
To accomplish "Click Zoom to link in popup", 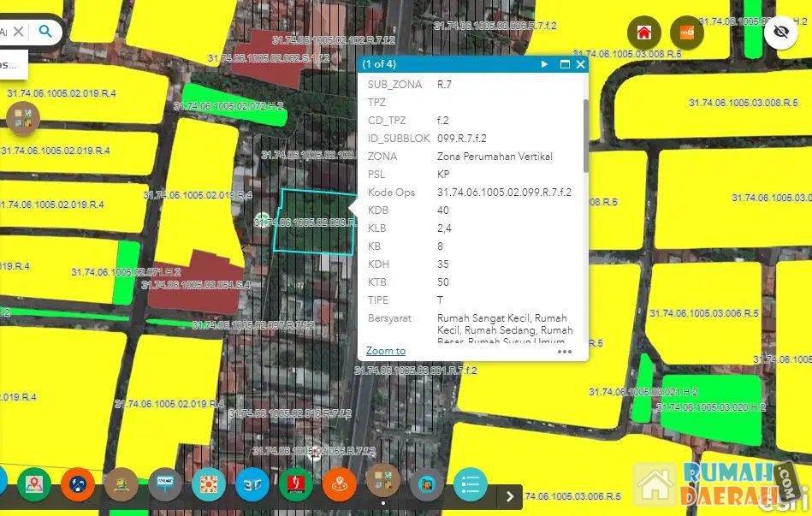I will (x=386, y=351).
